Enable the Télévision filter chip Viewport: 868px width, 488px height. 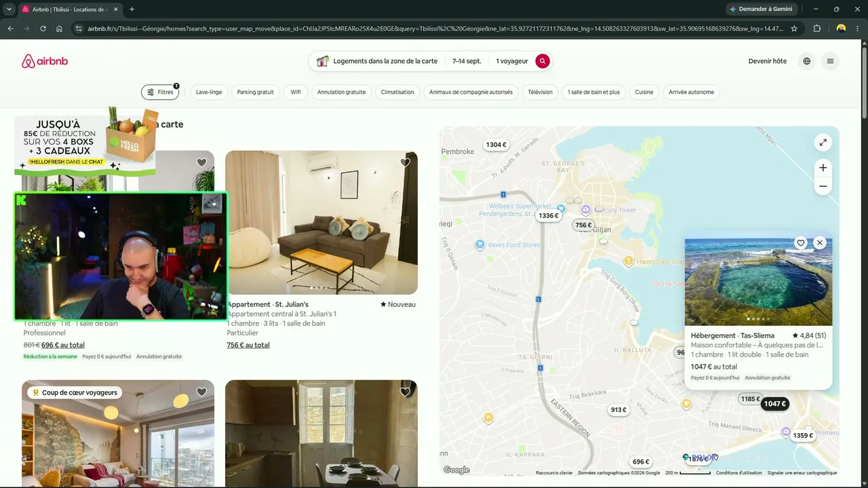(x=540, y=92)
